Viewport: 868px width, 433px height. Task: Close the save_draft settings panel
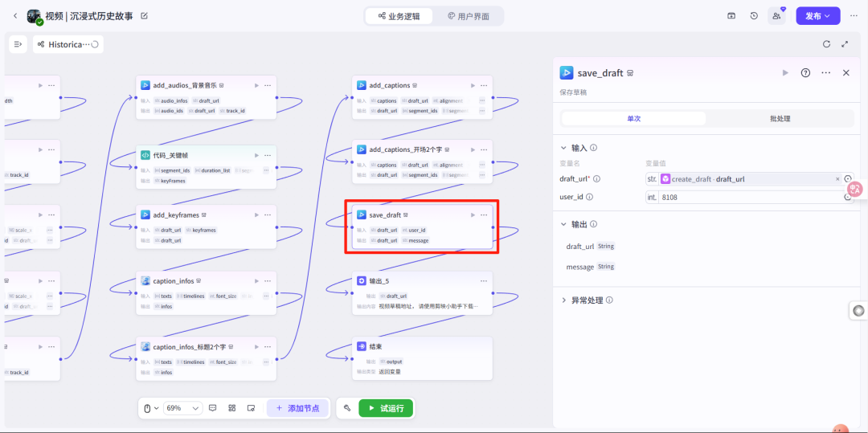tap(845, 72)
